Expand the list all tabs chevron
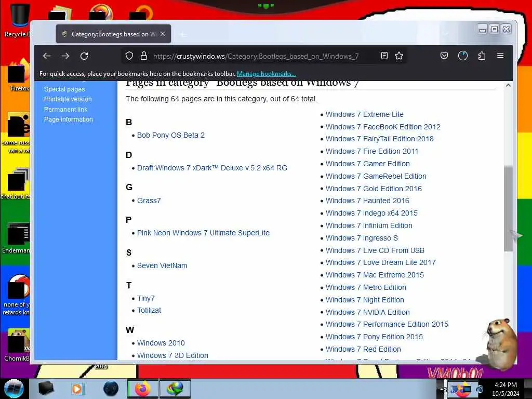The width and height of the screenshot is (532, 399). coord(445,34)
